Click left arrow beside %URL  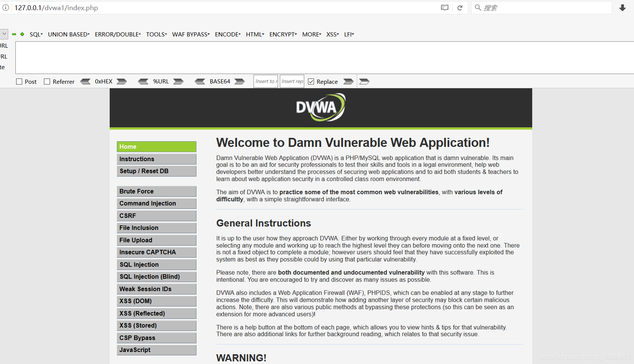(143, 82)
